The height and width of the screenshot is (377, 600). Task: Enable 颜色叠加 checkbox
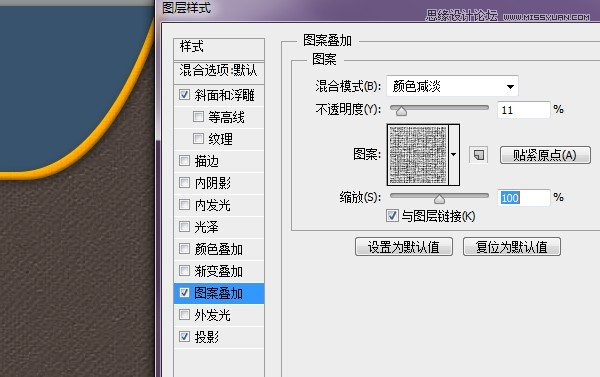point(184,249)
